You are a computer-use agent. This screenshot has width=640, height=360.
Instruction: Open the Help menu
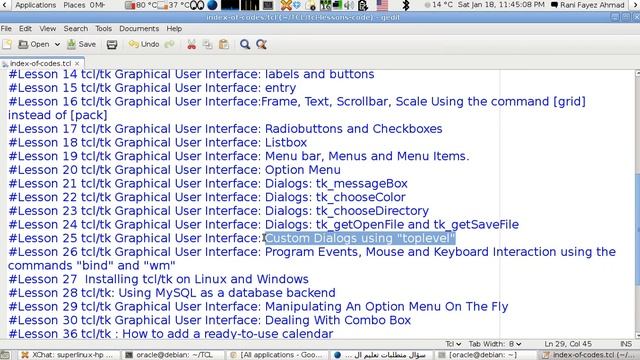174,29
